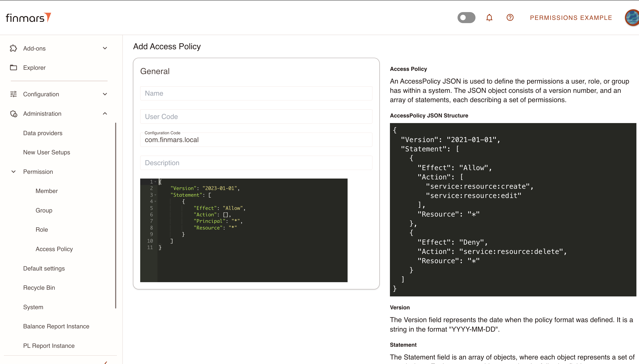
Task: Open the notifications bell
Action: [489, 18]
